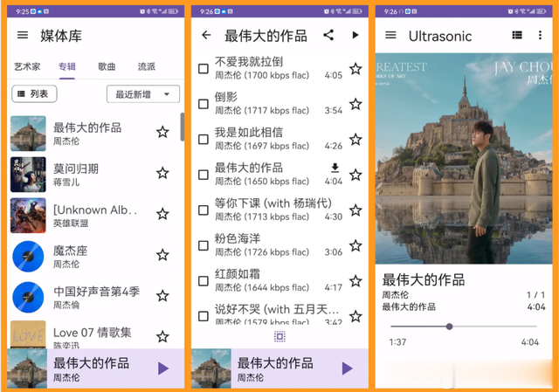Open [Unknown Album] cover thumbnail
559x392 pixels.
tap(28, 216)
